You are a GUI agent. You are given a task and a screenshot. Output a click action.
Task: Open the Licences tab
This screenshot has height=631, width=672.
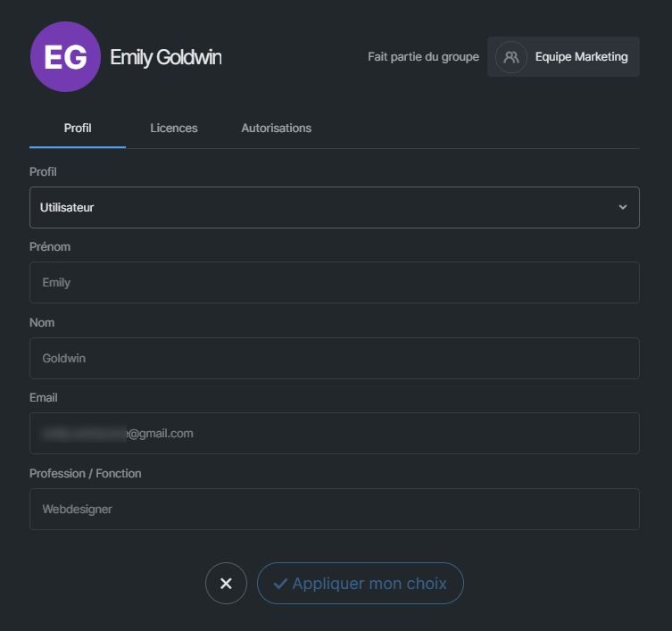click(174, 128)
